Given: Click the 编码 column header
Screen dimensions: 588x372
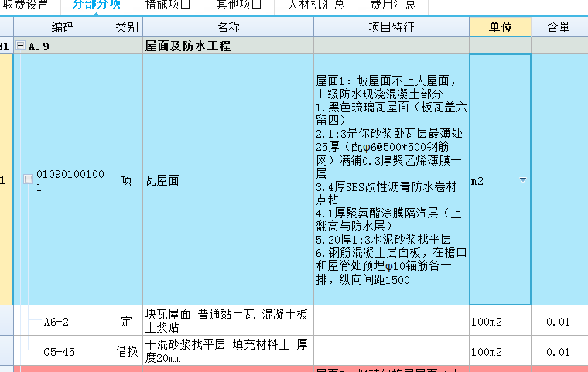Looking at the screenshot, I should point(62,27).
